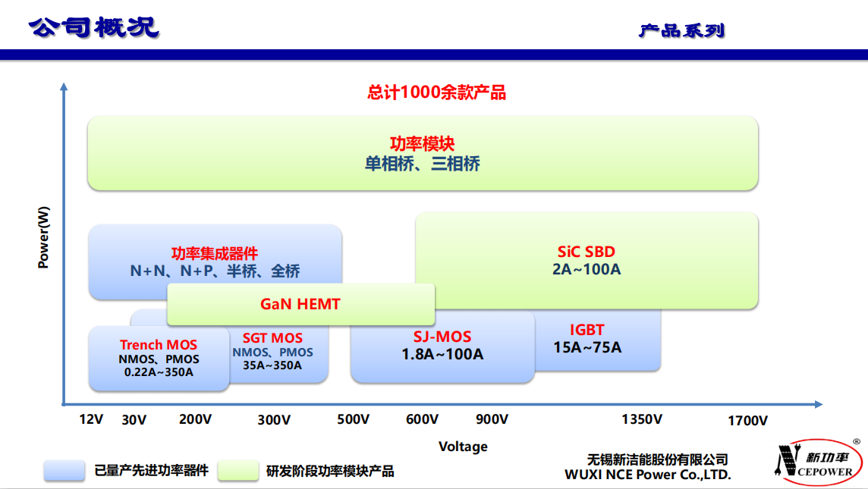Click the red 总计1000余款产品 headline
The image size is (868, 489).
point(437,92)
